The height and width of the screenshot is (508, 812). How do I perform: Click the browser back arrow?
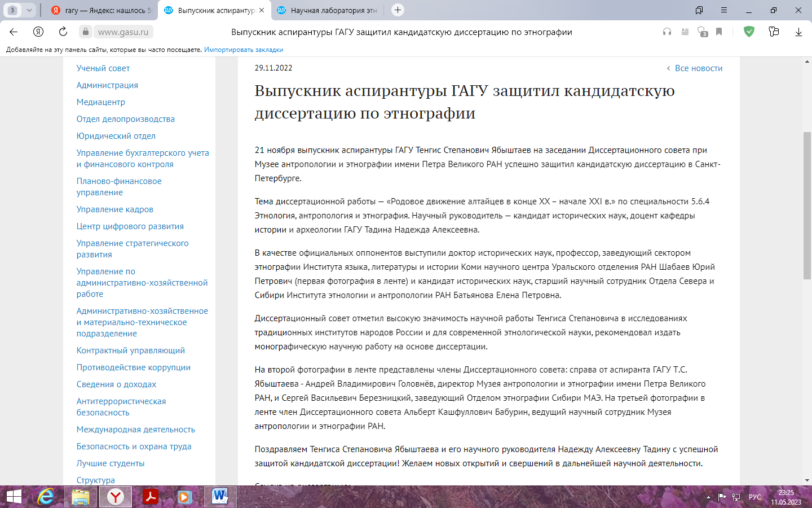point(14,32)
